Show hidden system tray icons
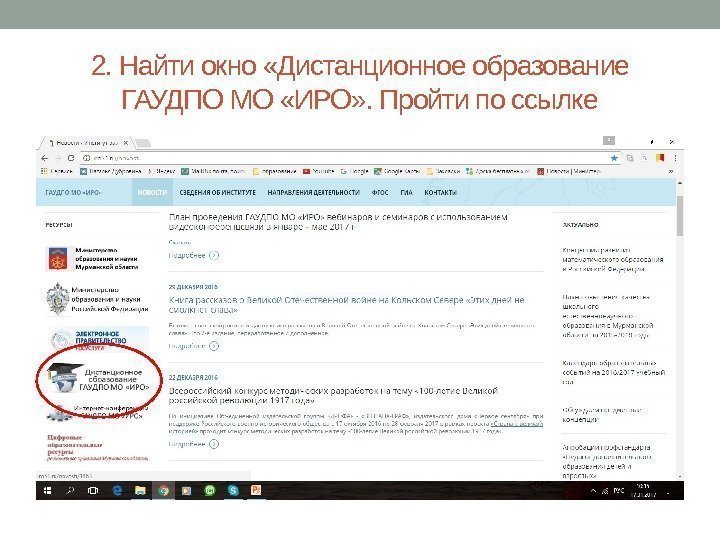720x540 pixels. click(593, 491)
